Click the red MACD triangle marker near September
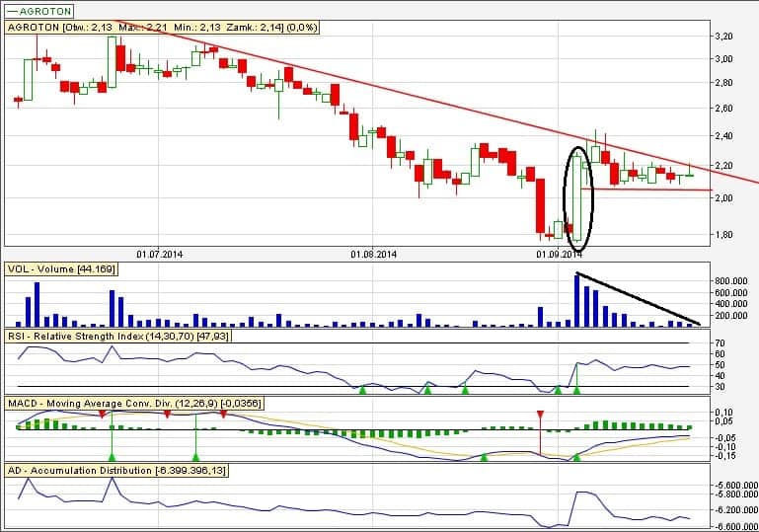 [x=539, y=415]
